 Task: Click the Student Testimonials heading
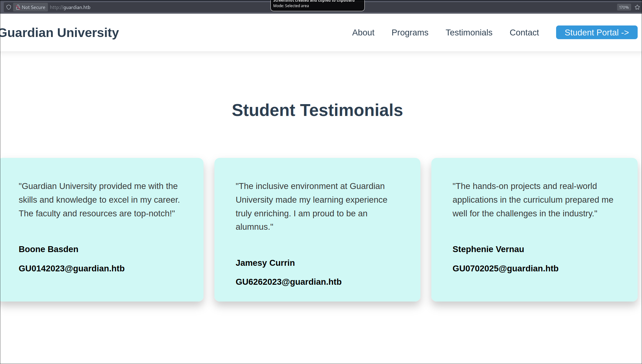(317, 110)
